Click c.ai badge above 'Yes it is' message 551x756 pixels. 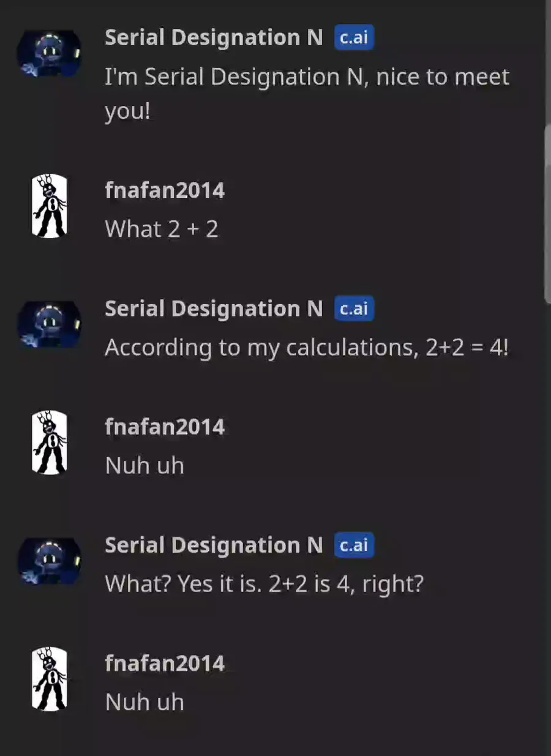[354, 545]
